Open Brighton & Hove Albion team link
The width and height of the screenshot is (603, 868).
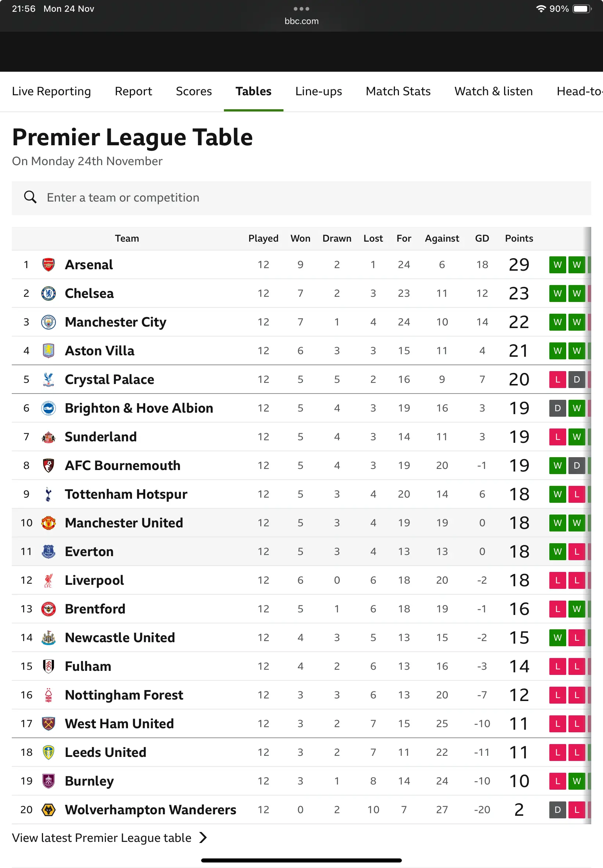pos(139,408)
